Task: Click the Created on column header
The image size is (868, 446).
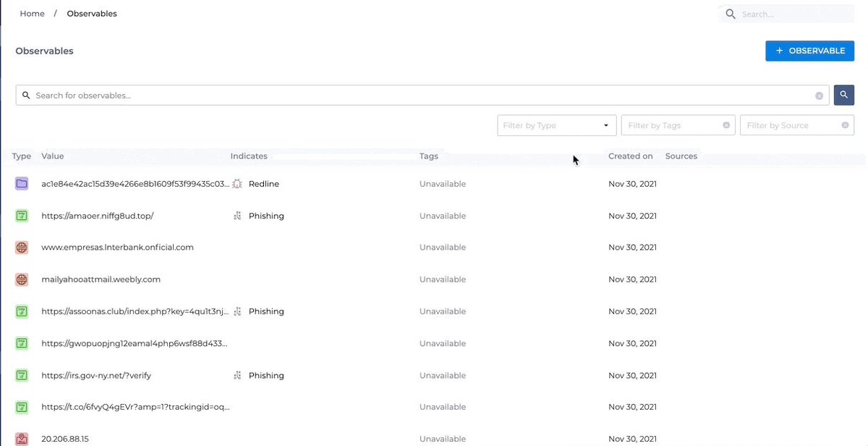Action: (631, 156)
